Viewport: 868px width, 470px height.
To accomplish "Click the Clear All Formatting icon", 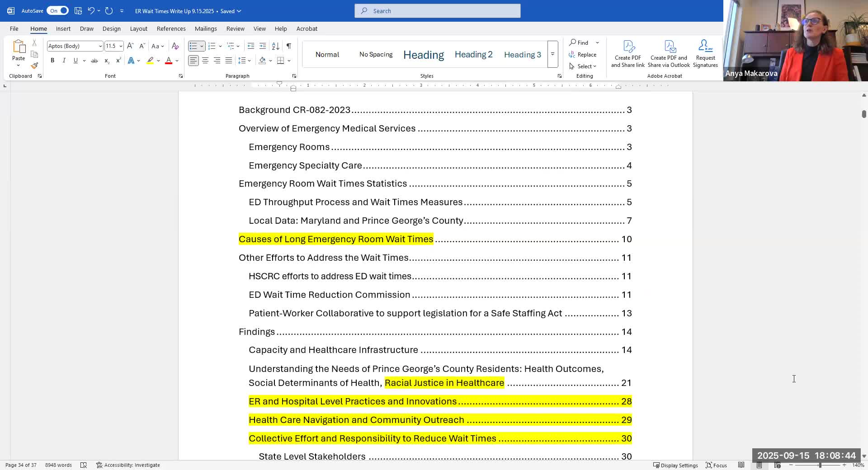I will pos(175,46).
